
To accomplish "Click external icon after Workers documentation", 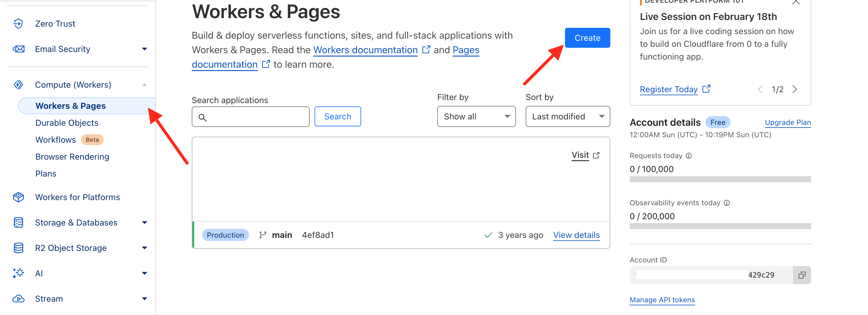I will pyautogui.click(x=426, y=50).
